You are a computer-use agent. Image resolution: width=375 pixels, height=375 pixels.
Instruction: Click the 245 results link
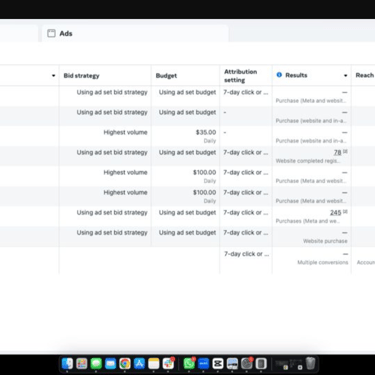pos(335,212)
